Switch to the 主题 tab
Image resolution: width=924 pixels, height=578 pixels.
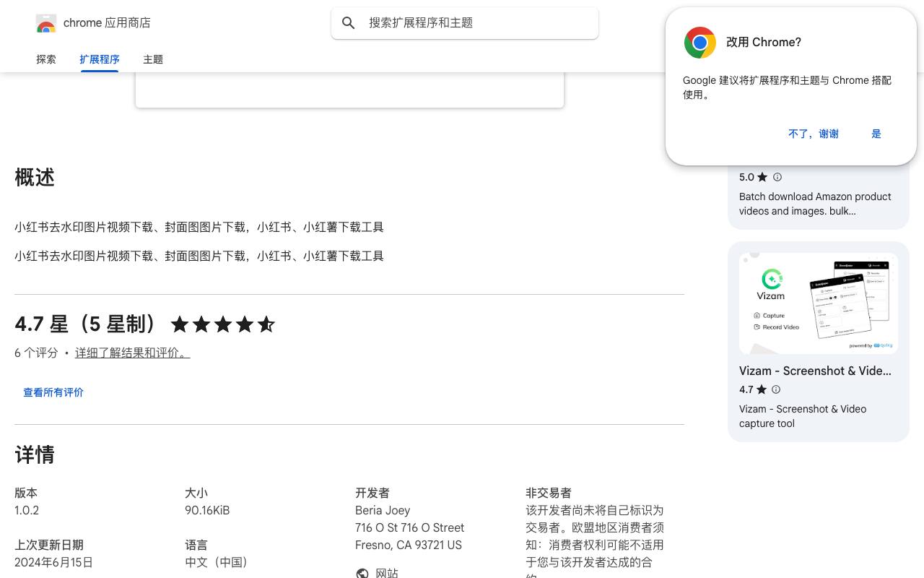pos(153,59)
